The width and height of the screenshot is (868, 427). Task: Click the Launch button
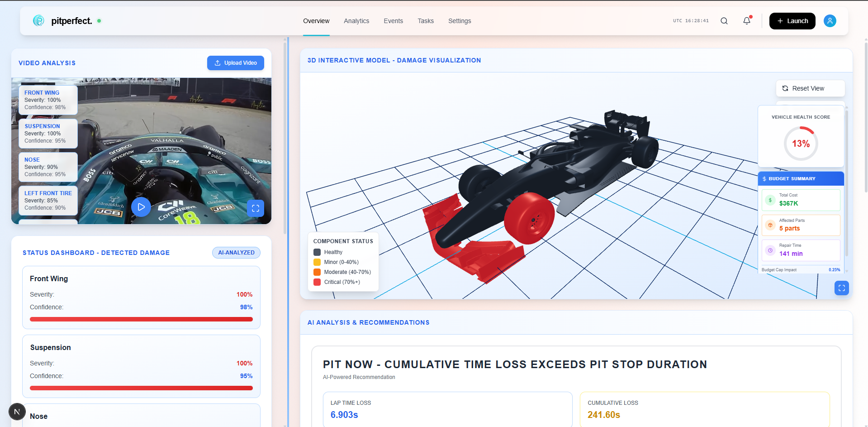[x=792, y=21]
